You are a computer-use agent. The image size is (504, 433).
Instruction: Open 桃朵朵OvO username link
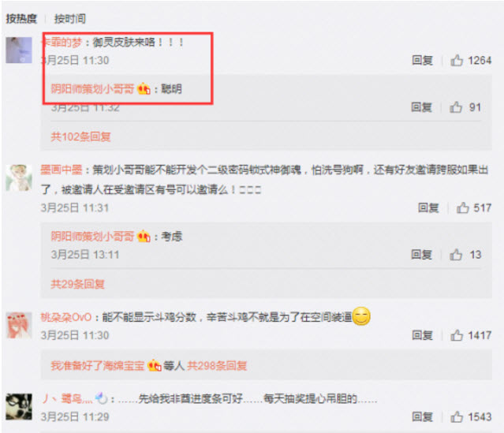[66, 317]
